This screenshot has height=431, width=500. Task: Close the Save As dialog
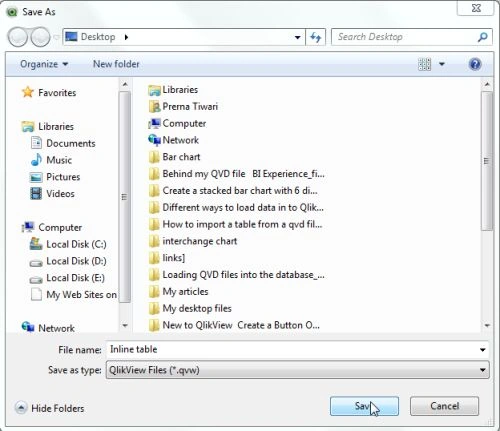476,8
